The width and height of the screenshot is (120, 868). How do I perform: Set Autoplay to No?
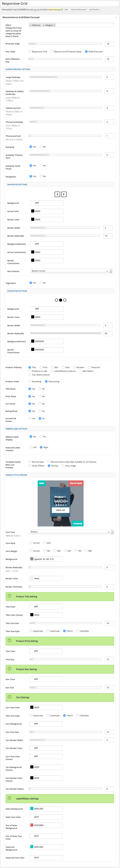click(x=41, y=147)
